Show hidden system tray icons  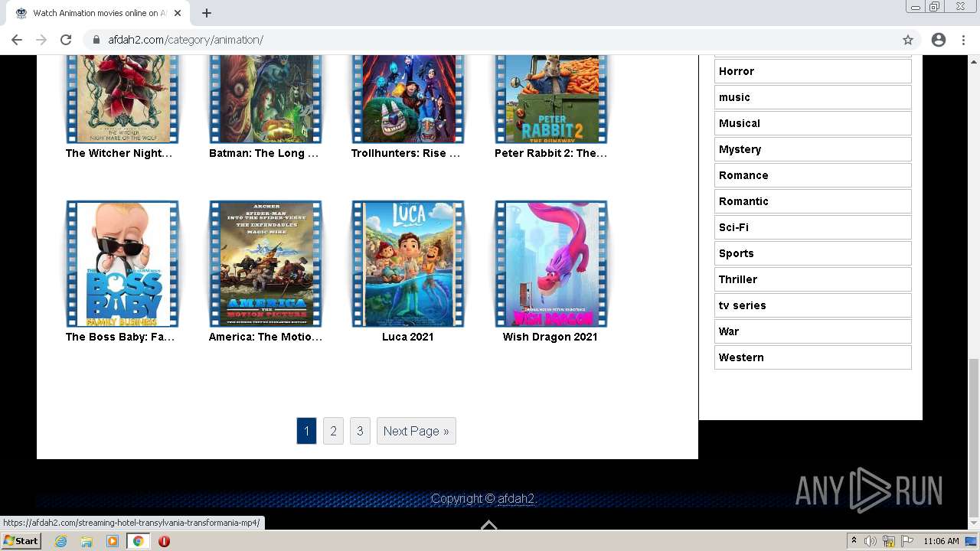tap(854, 541)
